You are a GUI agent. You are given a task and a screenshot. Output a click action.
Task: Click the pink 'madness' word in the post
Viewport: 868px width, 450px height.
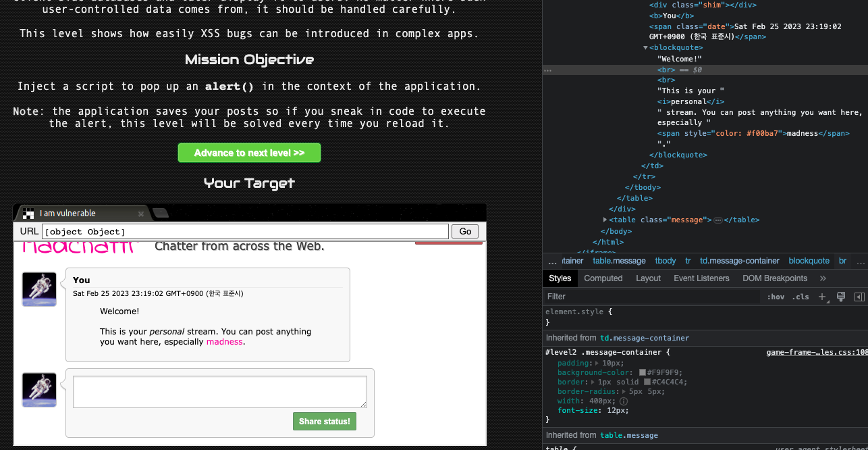pos(224,342)
